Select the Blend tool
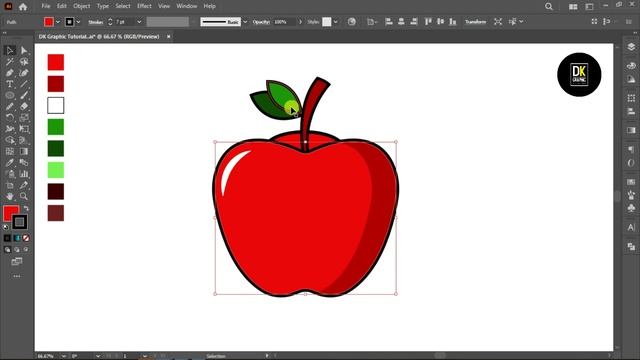This screenshot has width=640, height=360. point(24,162)
